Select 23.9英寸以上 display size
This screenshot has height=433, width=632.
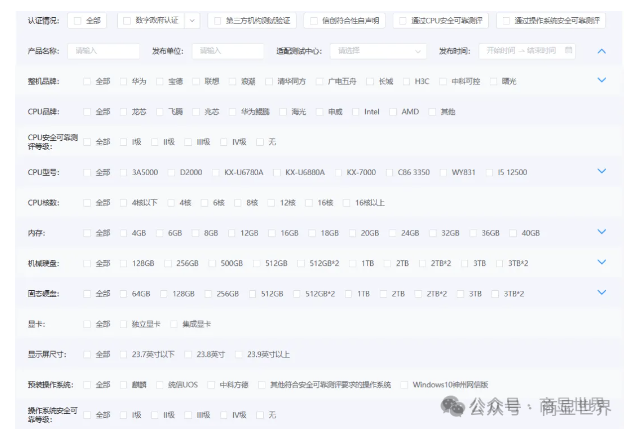click(239, 354)
